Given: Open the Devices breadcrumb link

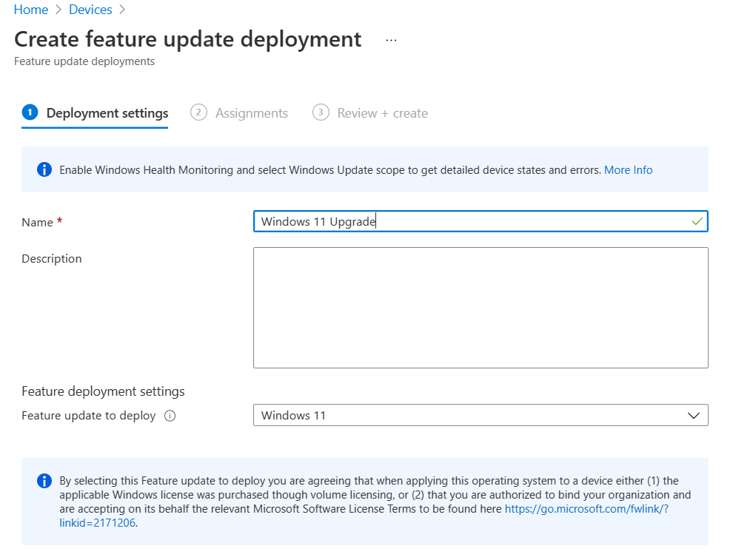Looking at the screenshot, I should (x=90, y=10).
